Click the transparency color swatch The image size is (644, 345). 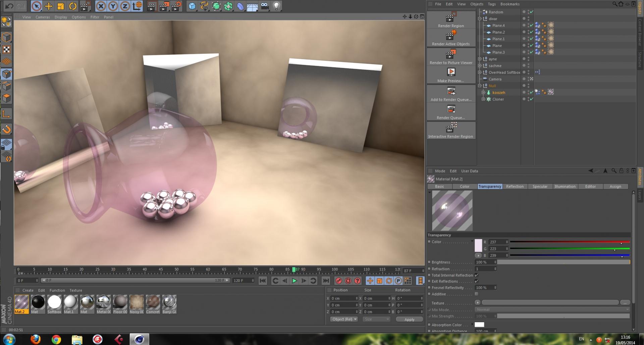(478, 245)
